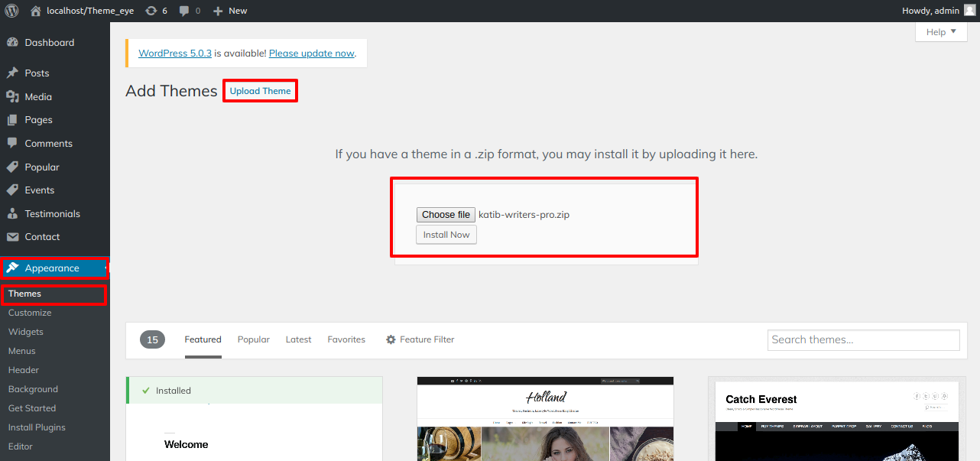Go to Menus under Appearance
The image size is (980, 461).
(x=22, y=351)
